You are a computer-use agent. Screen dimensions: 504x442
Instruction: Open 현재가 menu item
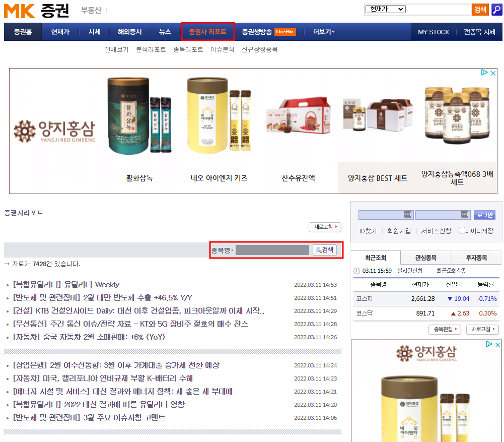[x=60, y=32]
